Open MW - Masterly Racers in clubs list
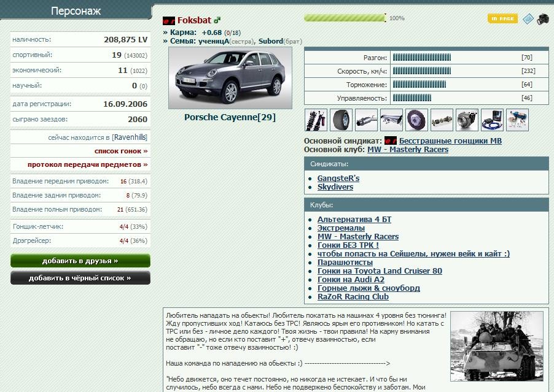The height and width of the screenshot is (392, 554). pyautogui.click(x=358, y=237)
